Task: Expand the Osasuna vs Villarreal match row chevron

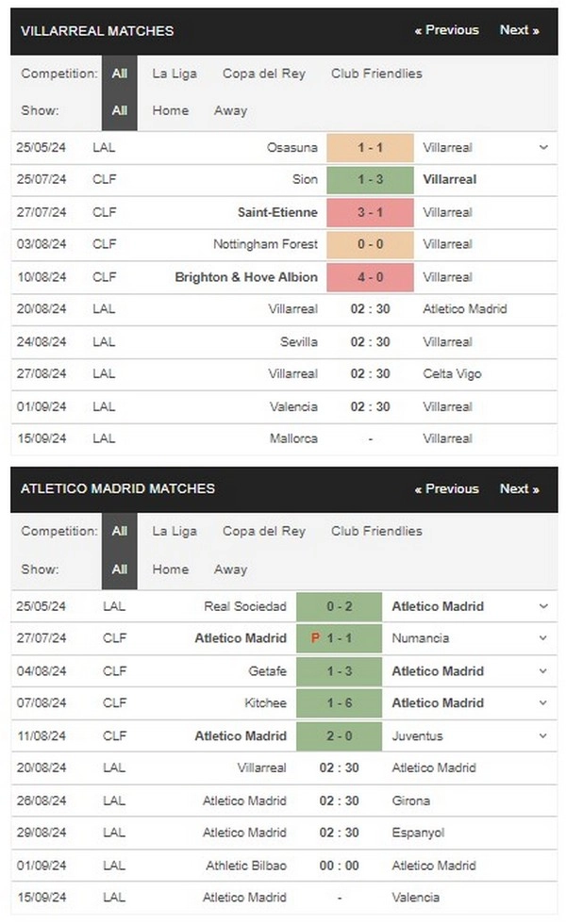Action: tap(543, 147)
